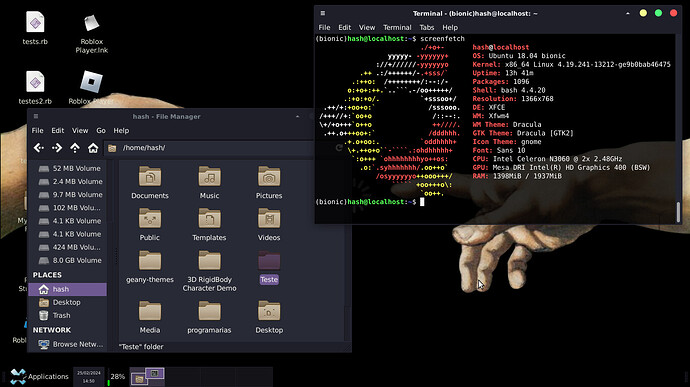Minimize Terminal with yellow button
This screenshot has height=387, width=690.
click(x=643, y=13)
